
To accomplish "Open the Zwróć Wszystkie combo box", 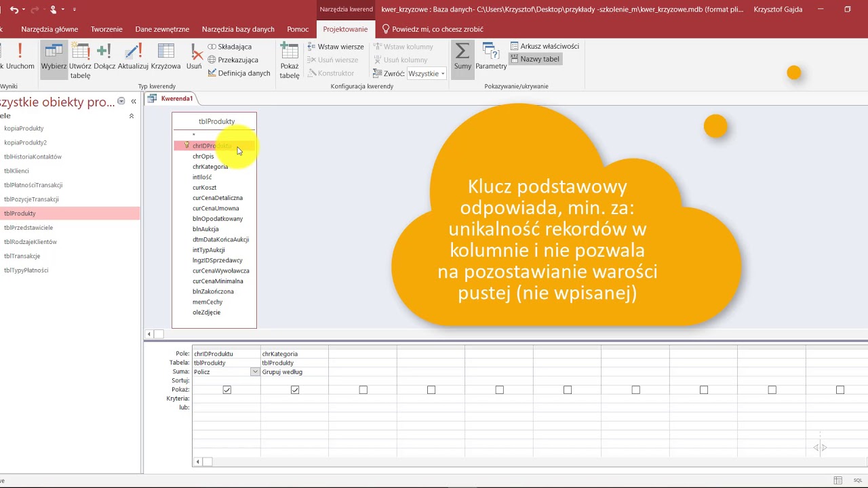I will coord(427,73).
